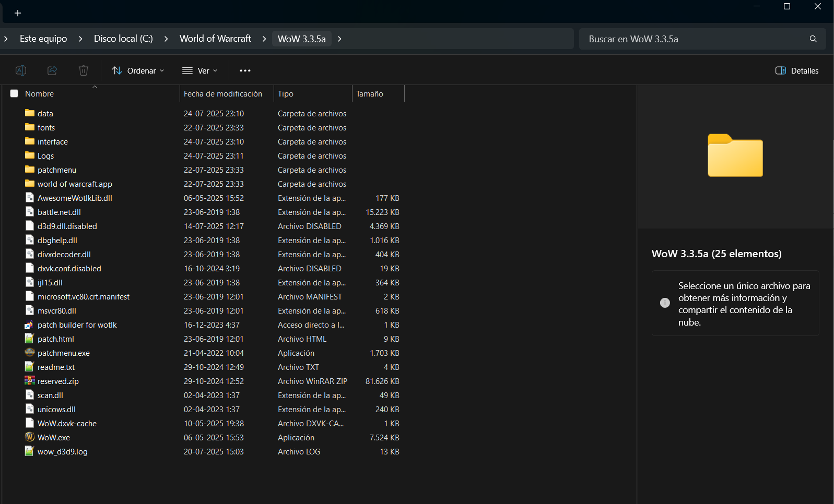
Task: Click the date 20-07-2025 15:03
Action: [x=214, y=452]
